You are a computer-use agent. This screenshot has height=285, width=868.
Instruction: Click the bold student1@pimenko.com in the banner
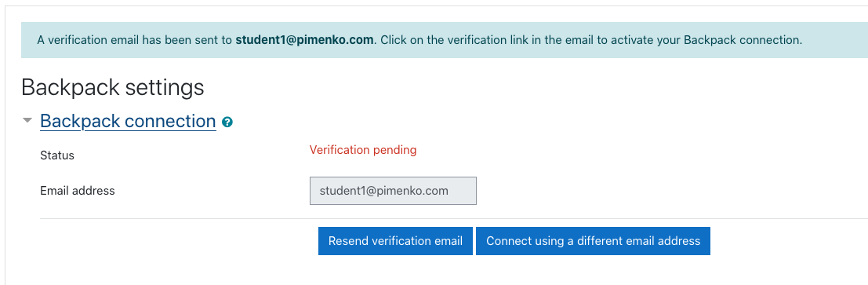(304, 40)
